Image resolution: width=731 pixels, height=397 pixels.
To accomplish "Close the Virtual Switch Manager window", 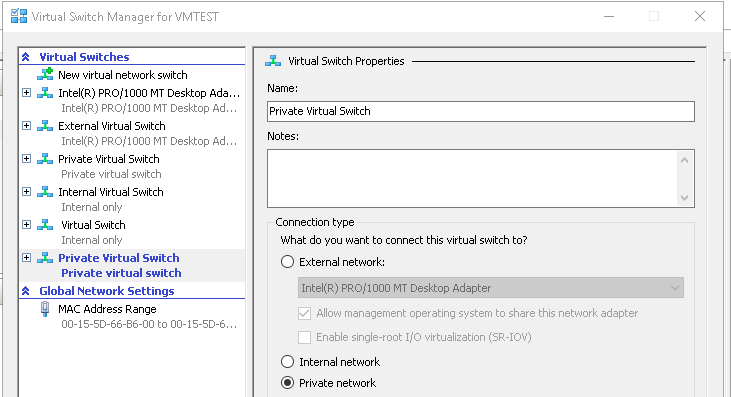I will point(700,16).
